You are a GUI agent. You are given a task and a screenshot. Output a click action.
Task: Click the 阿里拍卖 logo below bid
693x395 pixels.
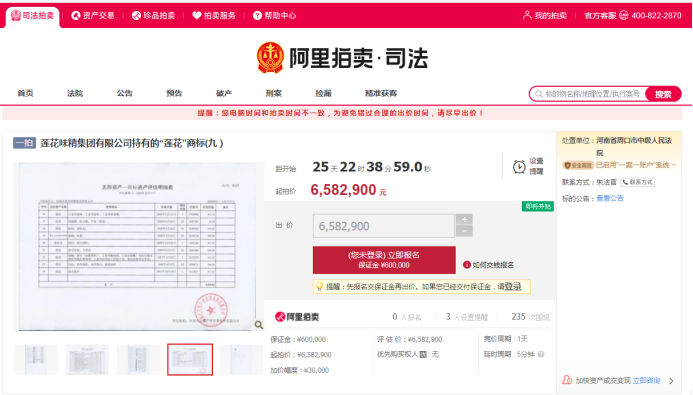click(x=297, y=317)
